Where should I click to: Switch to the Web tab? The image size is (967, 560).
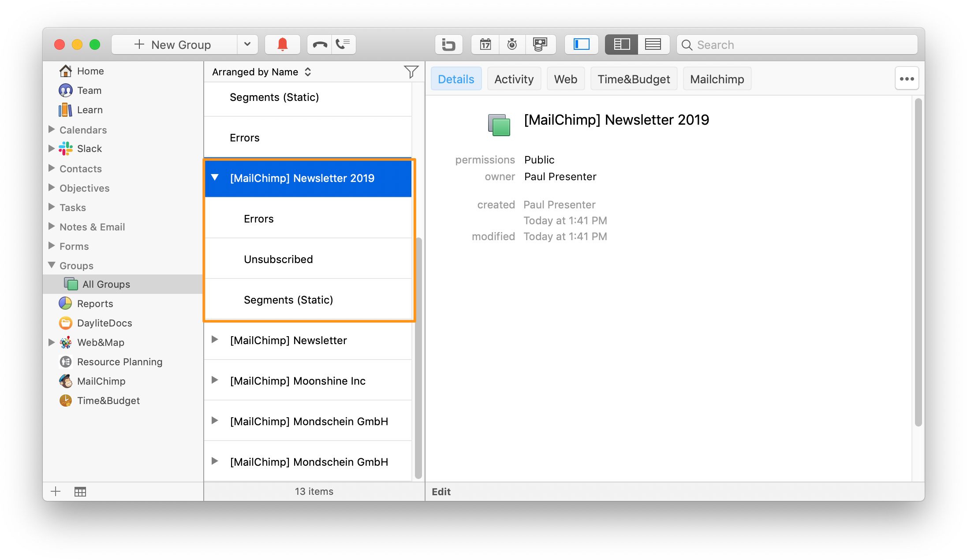[x=565, y=79]
